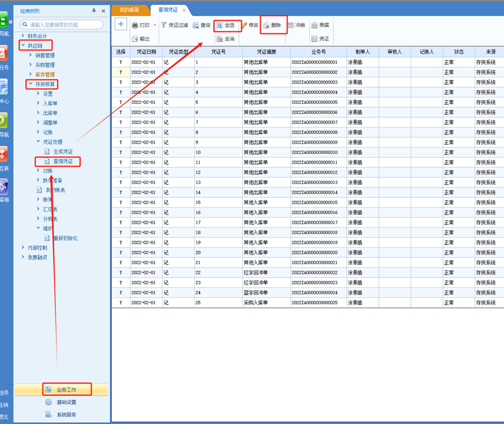Click the 凭证日期 column header
The width and height of the screenshot is (504, 424).
pos(146,52)
